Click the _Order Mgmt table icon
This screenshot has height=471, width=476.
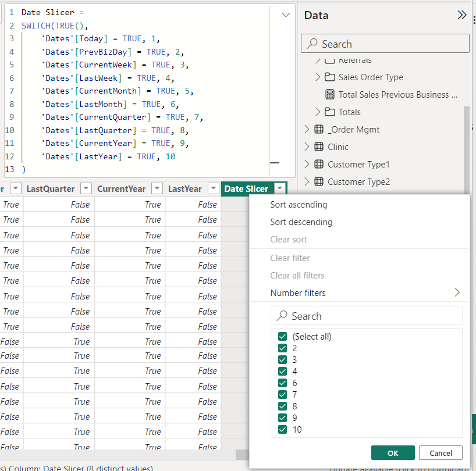pos(319,130)
